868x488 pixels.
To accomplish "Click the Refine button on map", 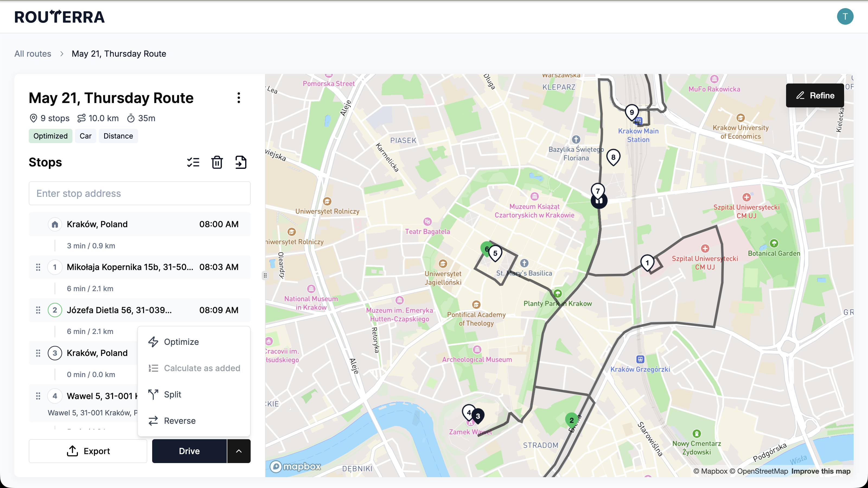I will [x=815, y=95].
